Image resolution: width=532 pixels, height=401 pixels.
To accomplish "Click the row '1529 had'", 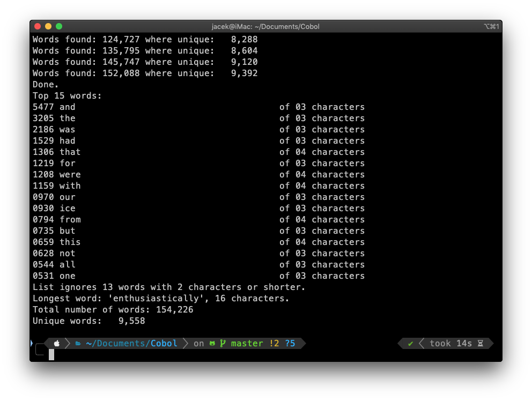I will [x=198, y=140].
